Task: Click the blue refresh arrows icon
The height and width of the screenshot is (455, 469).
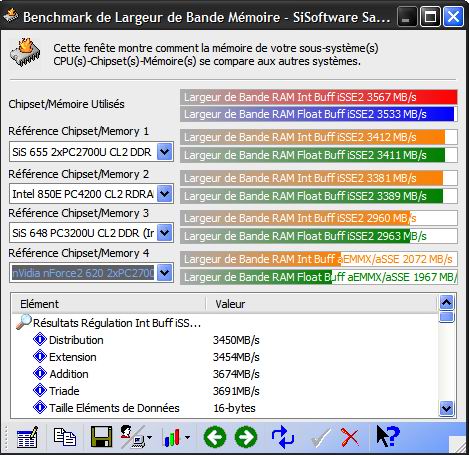Action: tap(283, 437)
